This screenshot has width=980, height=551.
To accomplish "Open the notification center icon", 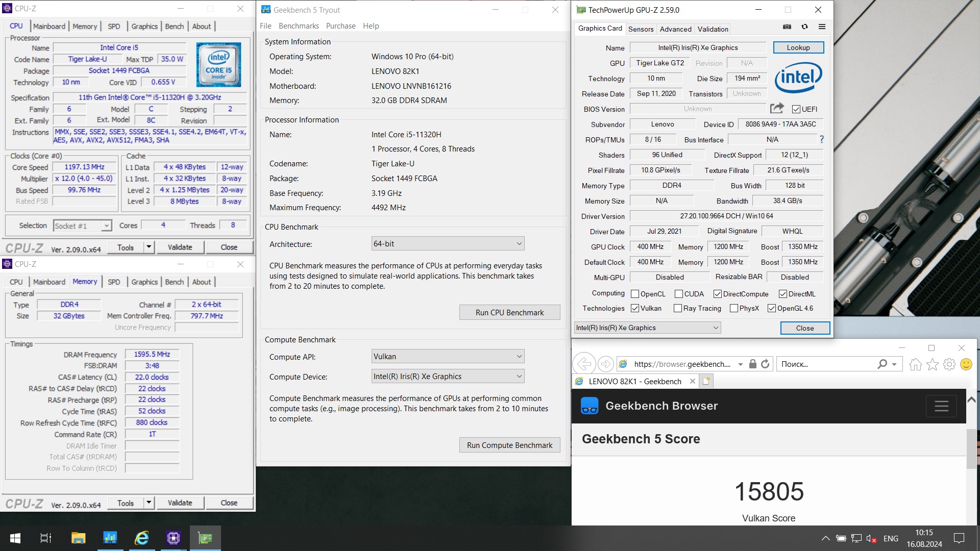I will pyautogui.click(x=959, y=538).
